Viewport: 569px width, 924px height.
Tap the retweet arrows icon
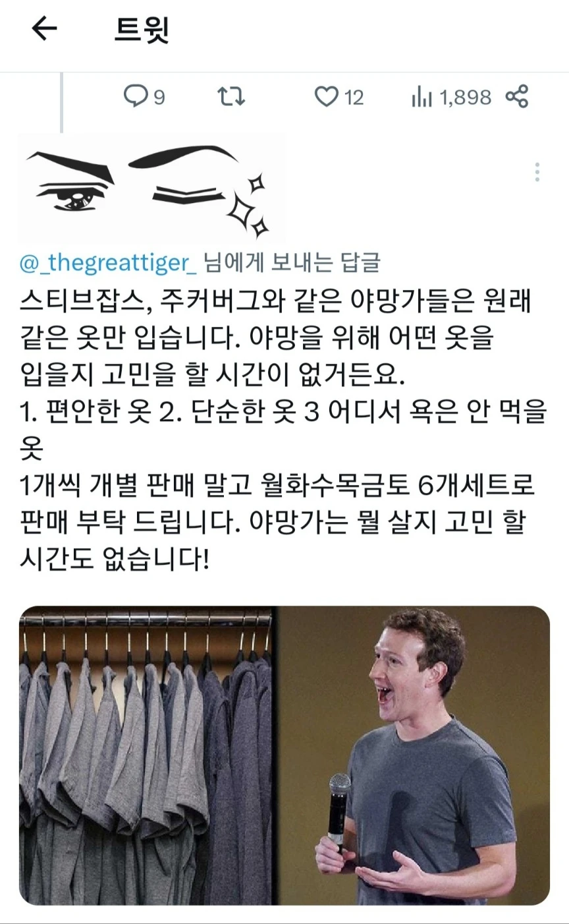tap(231, 97)
